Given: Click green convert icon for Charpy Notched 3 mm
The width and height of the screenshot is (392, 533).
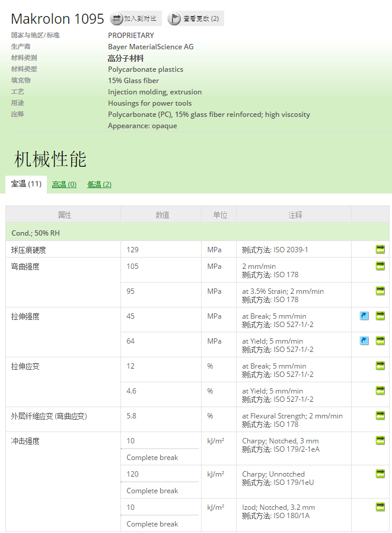Looking at the screenshot, I should (380, 441).
